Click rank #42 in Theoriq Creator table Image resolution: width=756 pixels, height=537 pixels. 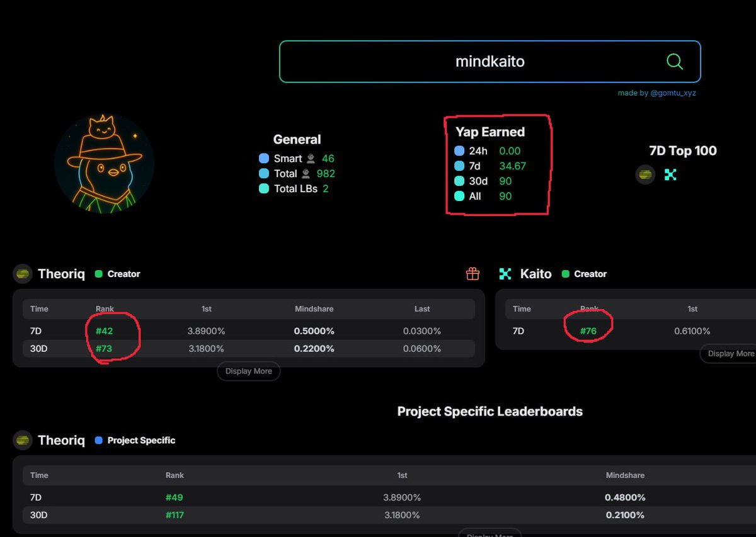(104, 331)
